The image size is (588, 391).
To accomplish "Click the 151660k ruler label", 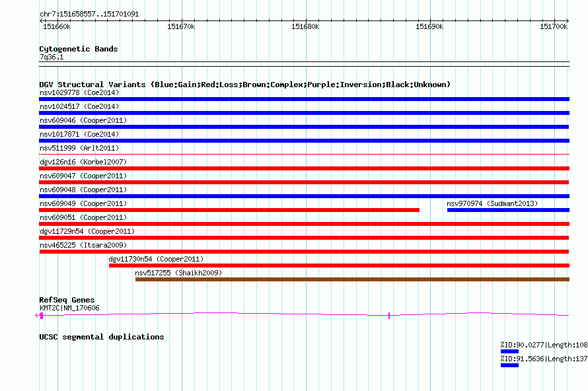I will click(57, 26).
